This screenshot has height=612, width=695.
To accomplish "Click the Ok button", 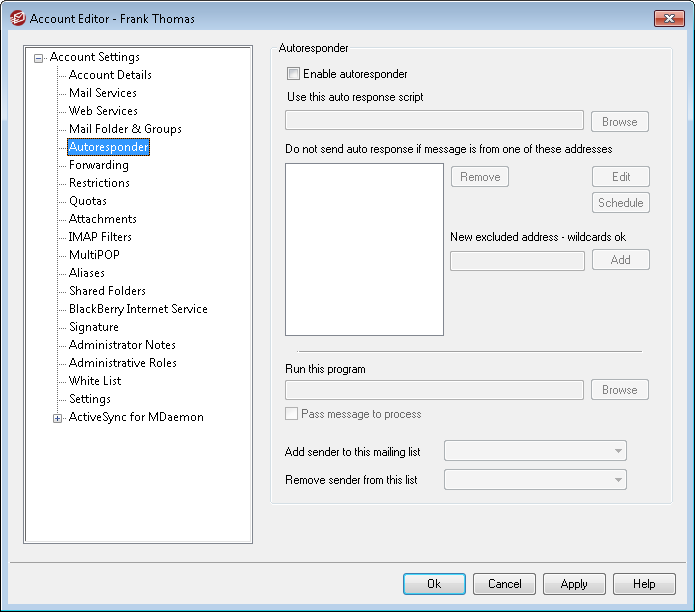I will tap(434, 584).
